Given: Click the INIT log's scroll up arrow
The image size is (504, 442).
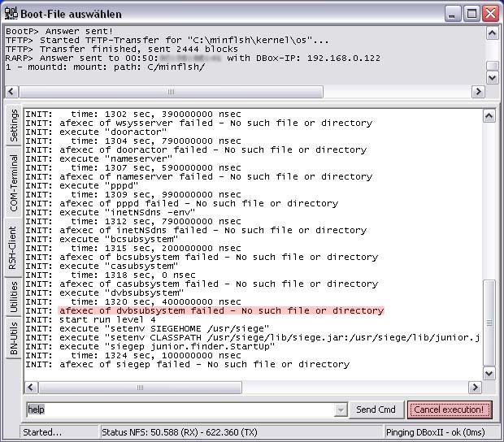Looking at the screenshot, I should click(489, 116).
